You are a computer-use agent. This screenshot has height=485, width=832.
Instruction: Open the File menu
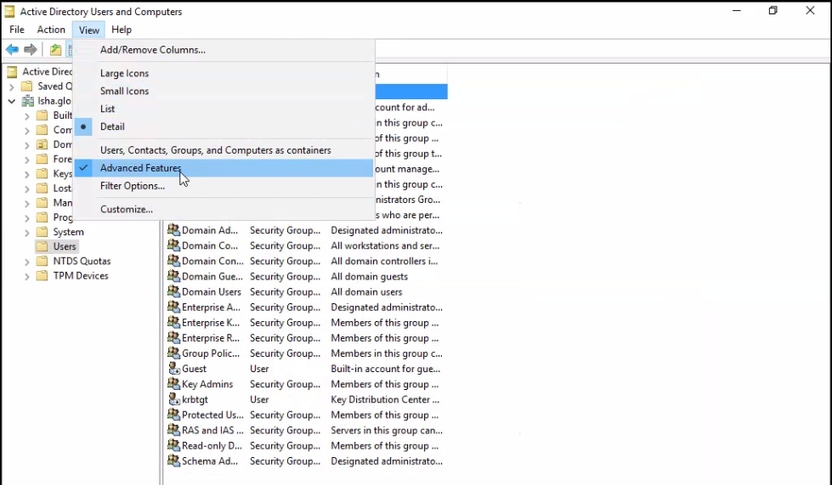click(x=17, y=30)
